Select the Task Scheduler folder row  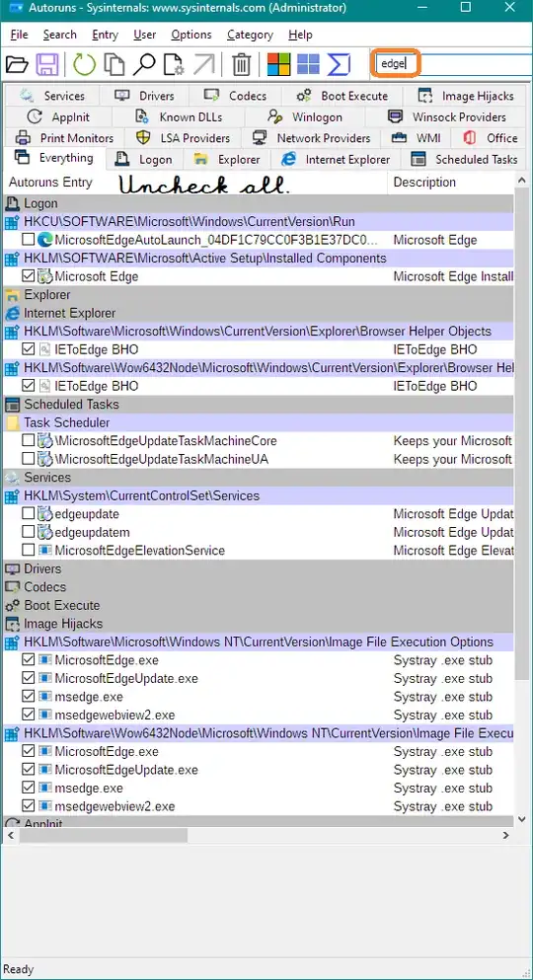pyautogui.click(x=259, y=422)
